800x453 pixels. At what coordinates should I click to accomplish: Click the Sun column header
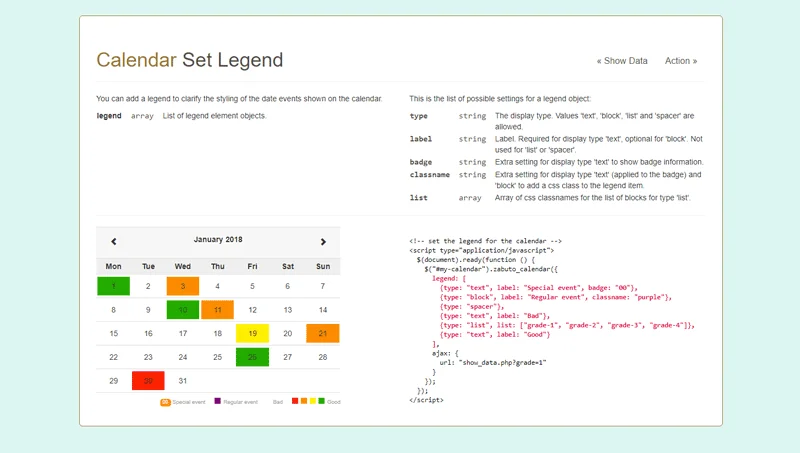tap(323, 266)
